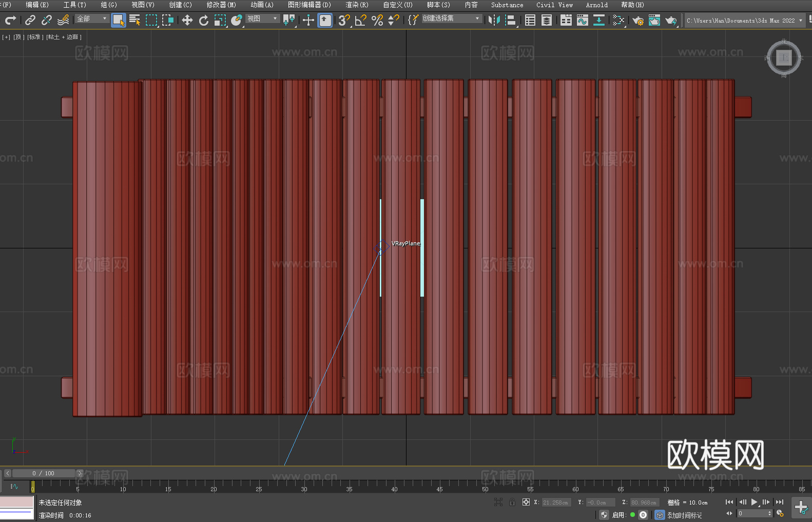
Task: Click viewport [标准] quality label
Action: click(x=35, y=37)
